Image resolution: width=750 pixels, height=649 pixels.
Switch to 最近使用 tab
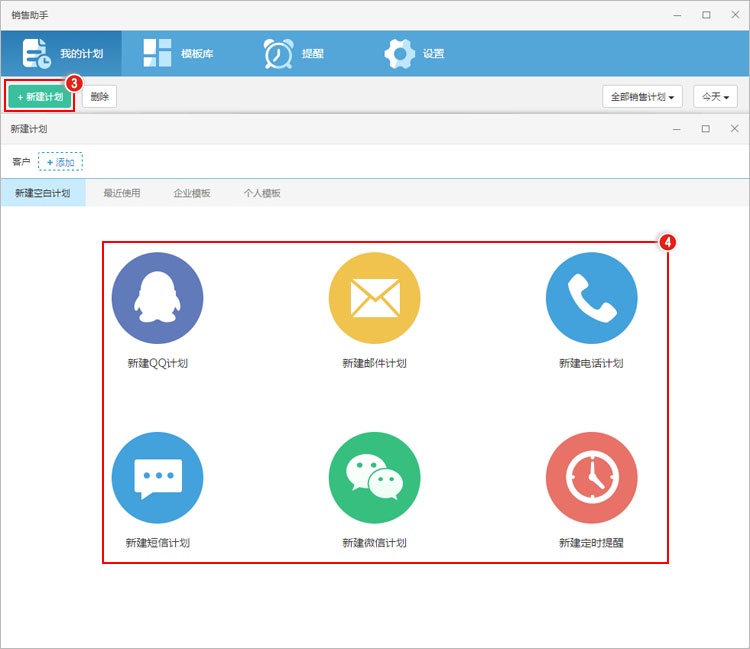(122, 193)
